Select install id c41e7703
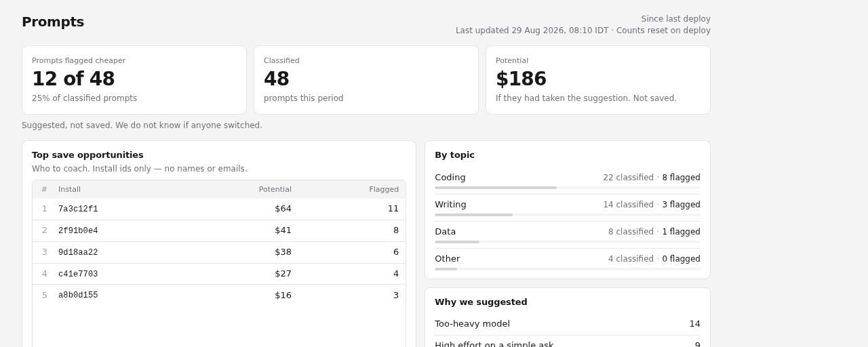This screenshot has width=868, height=347. point(78,274)
